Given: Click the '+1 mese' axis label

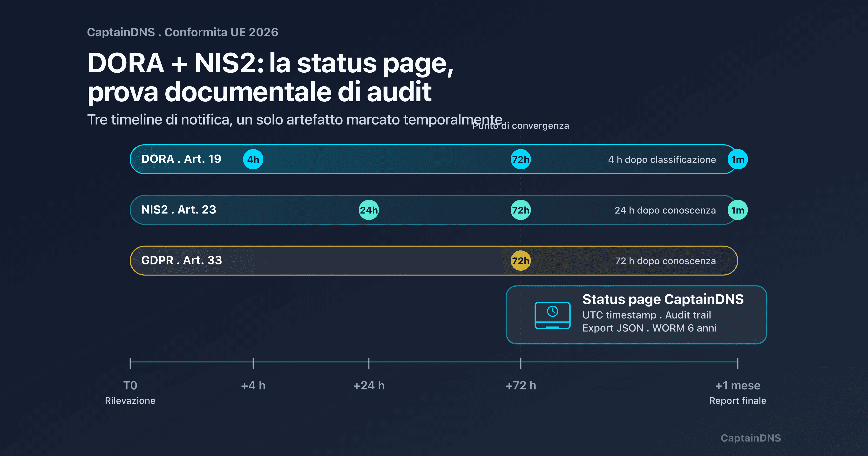Looking at the screenshot, I should coord(738,386).
